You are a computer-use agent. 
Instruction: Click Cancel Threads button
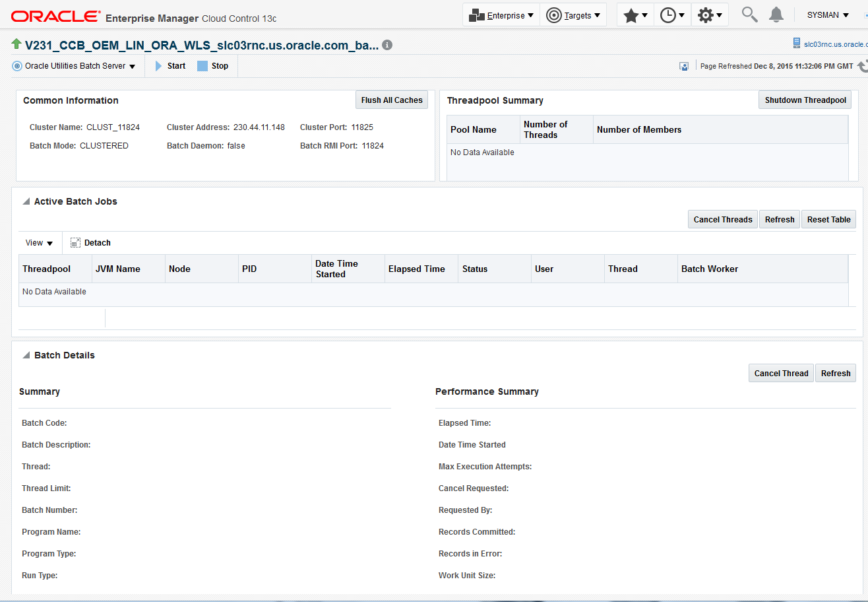[723, 219]
